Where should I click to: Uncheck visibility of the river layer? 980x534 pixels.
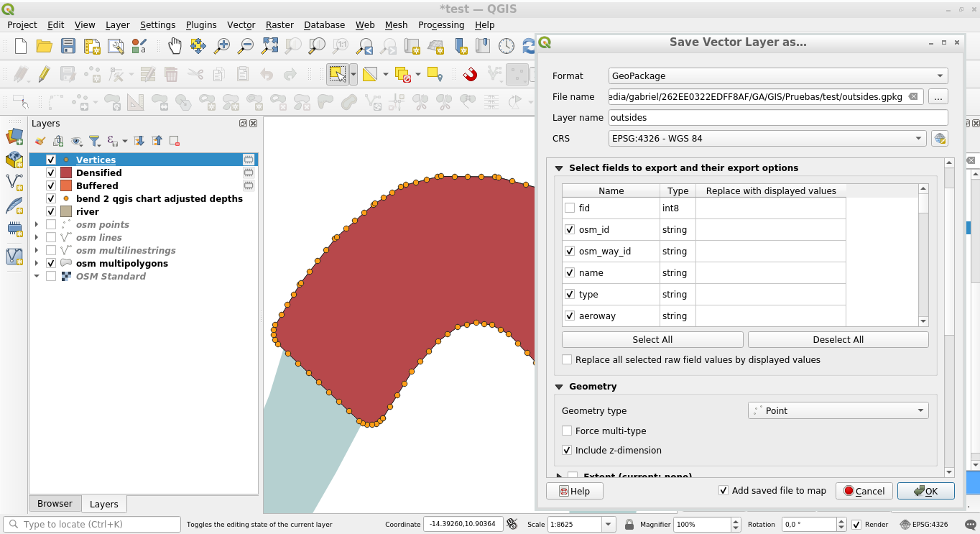pyautogui.click(x=51, y=211)
